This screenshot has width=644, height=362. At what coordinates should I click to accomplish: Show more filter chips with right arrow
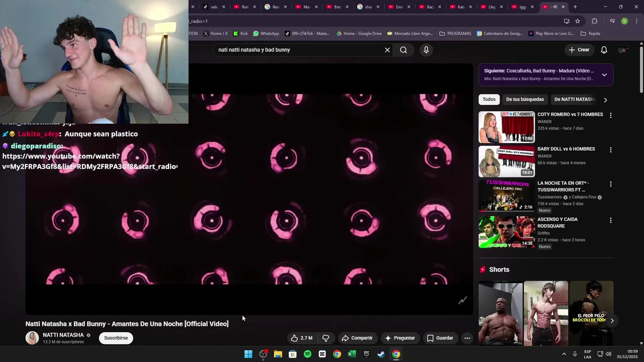[605, 100]
